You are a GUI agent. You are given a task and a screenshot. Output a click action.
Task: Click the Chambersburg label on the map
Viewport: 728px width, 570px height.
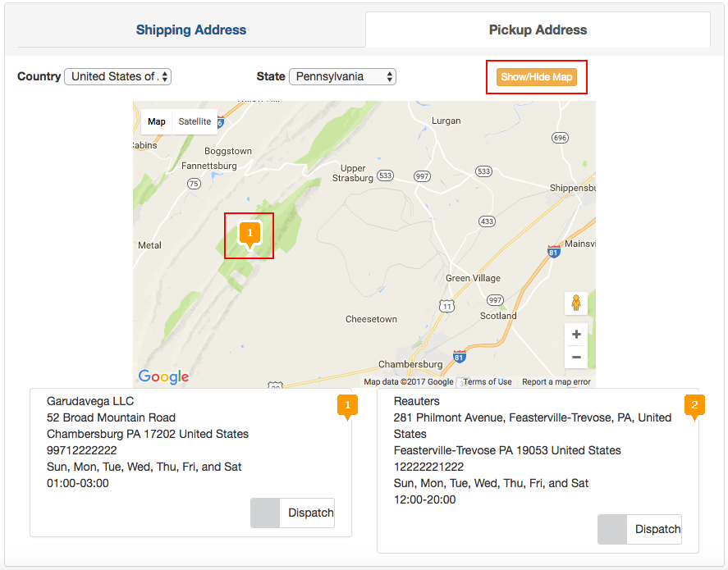(x=410, y=364)
